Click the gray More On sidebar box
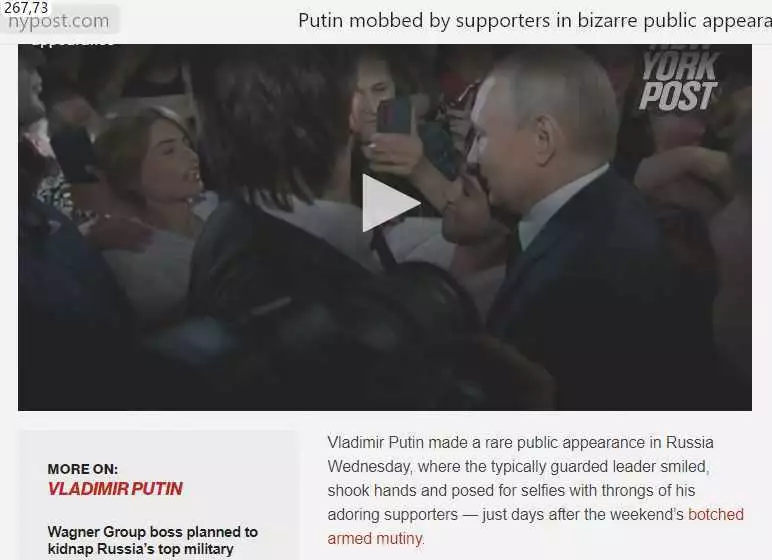772x560 pixels. [158, 495]
